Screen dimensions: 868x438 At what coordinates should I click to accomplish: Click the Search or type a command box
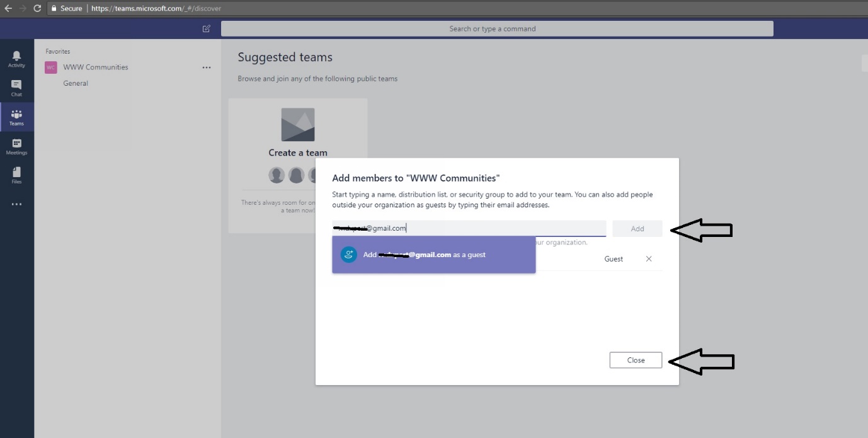[496, 28]
